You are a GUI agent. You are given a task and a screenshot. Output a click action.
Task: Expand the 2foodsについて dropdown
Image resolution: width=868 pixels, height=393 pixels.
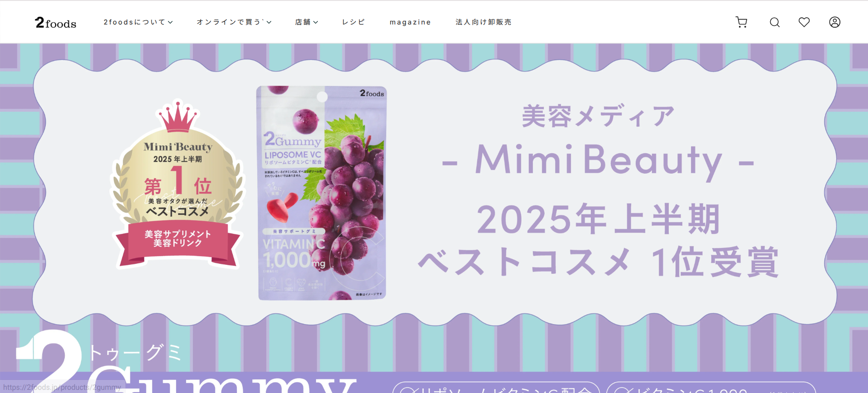coord(138,22)
